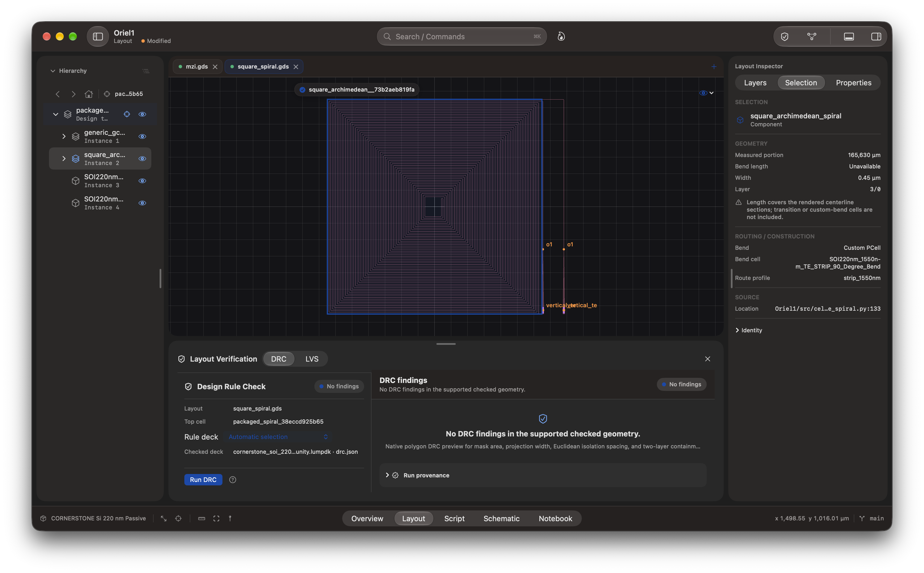The width and height of the screenshot is (924, 573).
Task: Click the diagonal arrows icon in the status bar
Action: point(164,518)
